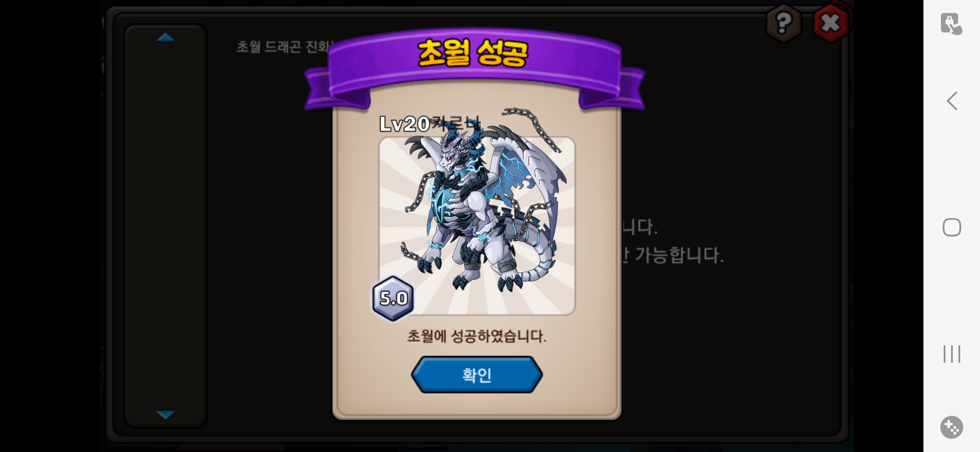Screen dimensions: 980x452
Task: Tap the Android home square button
Action: pyautogui.click(x=952, y=227)
